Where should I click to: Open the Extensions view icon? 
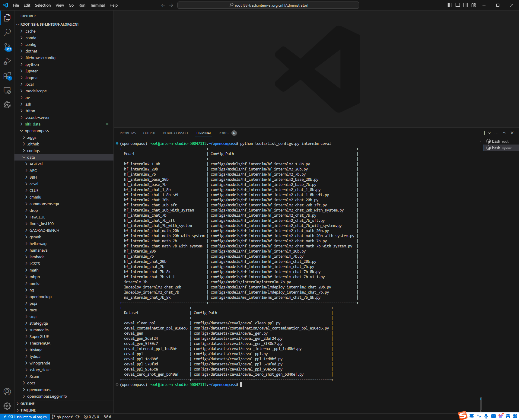click(7, 76)
